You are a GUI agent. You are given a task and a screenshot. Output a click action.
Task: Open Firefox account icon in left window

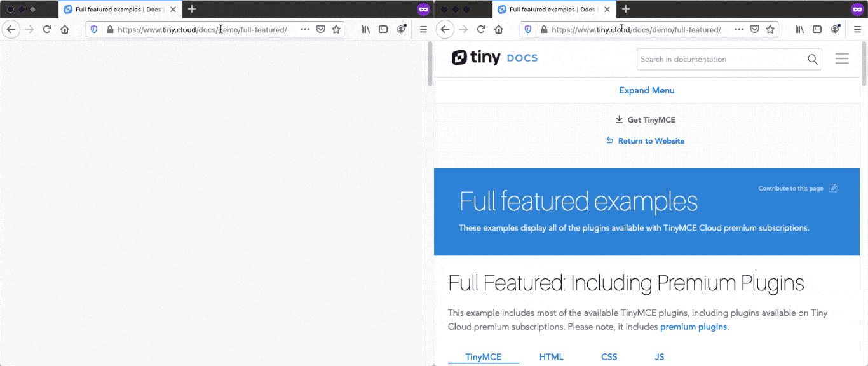(x=402, y=29)
